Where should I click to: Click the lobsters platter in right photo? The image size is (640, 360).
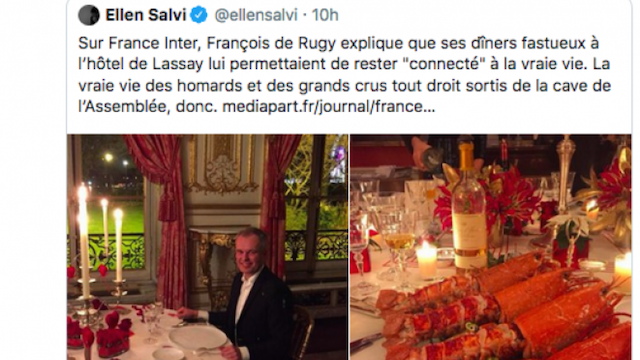504,312
